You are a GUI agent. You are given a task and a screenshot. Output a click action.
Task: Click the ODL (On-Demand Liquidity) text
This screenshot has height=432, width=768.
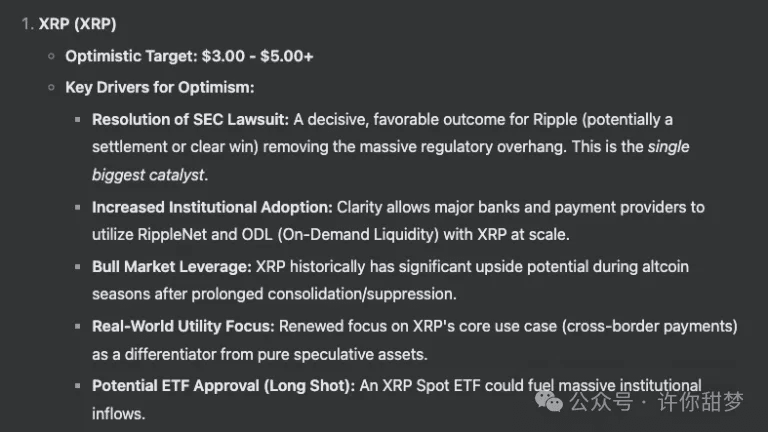pyautogui.click(x=340, y=235)
